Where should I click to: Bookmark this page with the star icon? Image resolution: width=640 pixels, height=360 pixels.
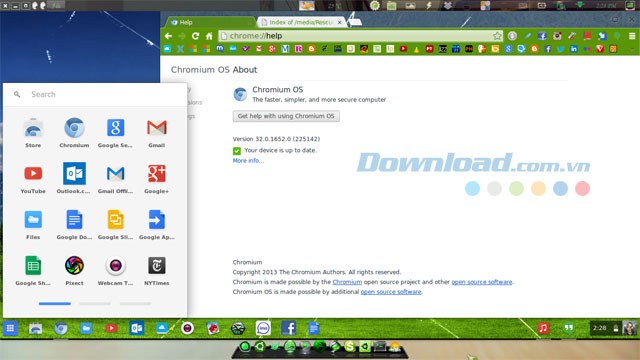coord(497,36)
